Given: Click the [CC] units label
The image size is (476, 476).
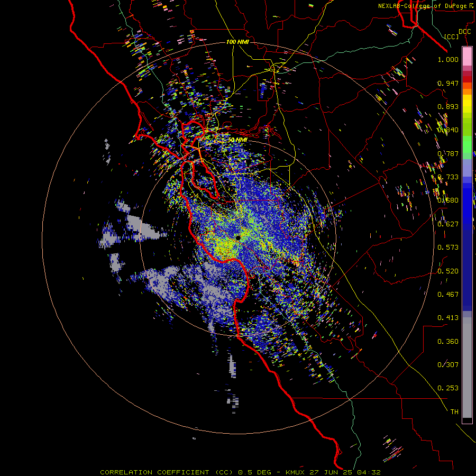Looking at the screenshot, I should [x=452, y=36].
